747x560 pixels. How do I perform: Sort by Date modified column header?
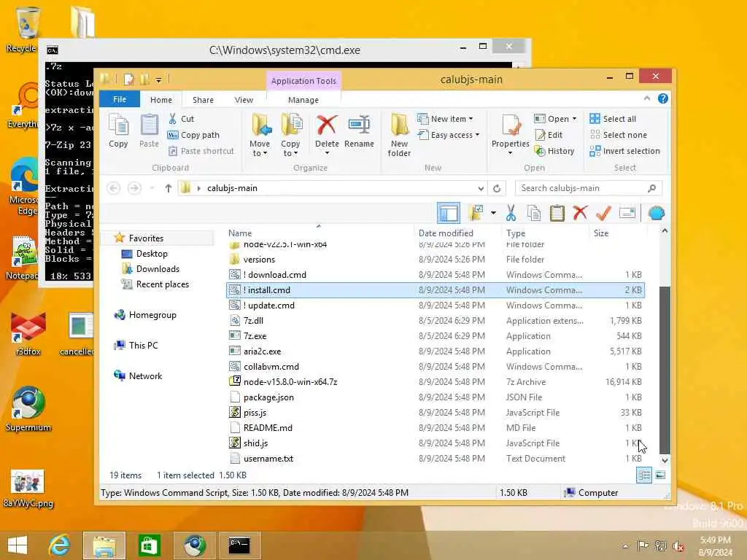click(x=457, y=233)
